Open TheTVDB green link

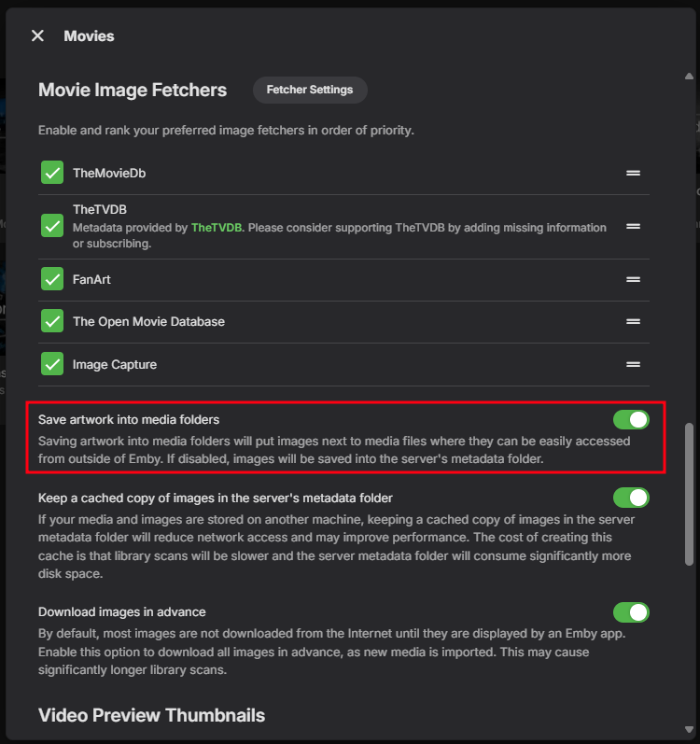(216, 228)
